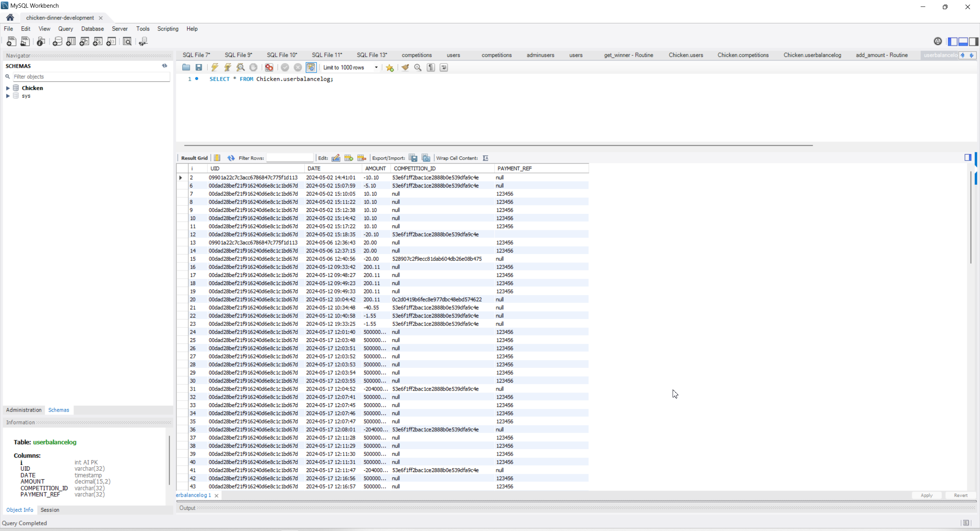The width and height of the screenshot is (980, 531).
Task: Add query to favorites star icon
Action: click(x=390, y=68)
